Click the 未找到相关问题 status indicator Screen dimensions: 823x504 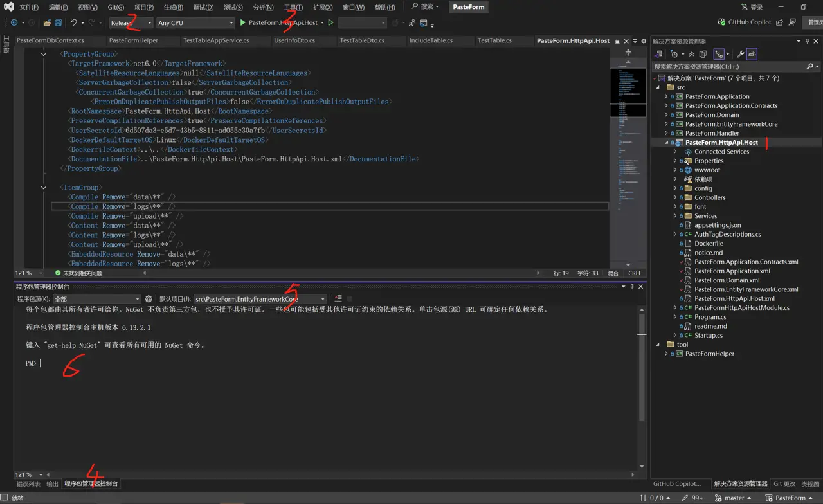click(x=78, y=273)
